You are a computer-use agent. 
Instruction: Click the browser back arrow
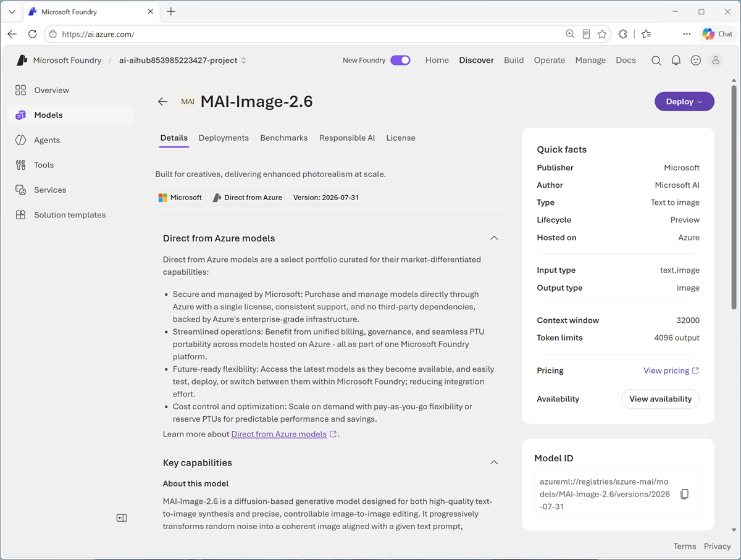12,34
